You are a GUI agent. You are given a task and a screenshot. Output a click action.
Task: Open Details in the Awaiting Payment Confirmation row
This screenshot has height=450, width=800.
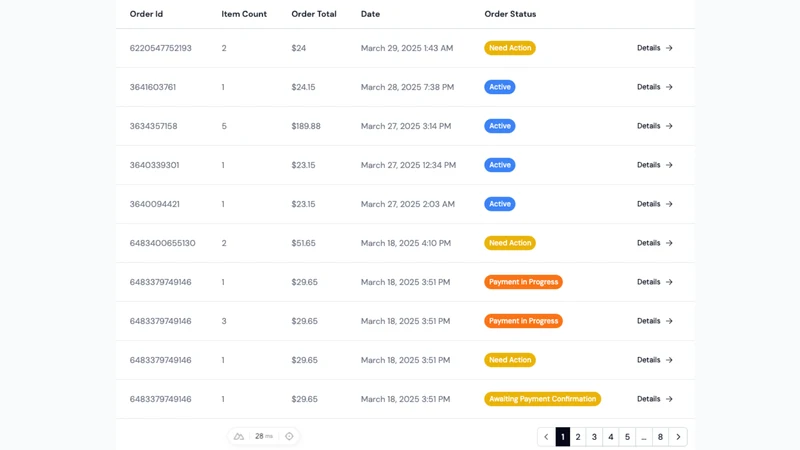(655, 399)
